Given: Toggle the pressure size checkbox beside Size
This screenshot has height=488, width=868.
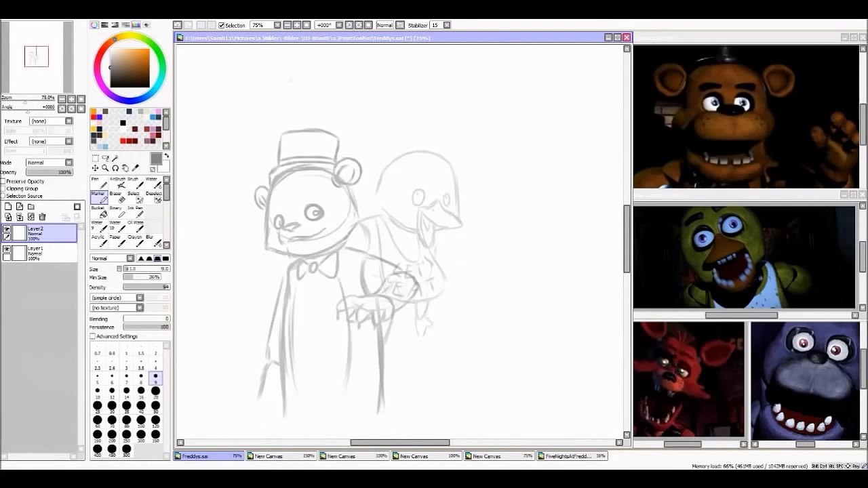Looking at the screenshot, I should (119, 269).
